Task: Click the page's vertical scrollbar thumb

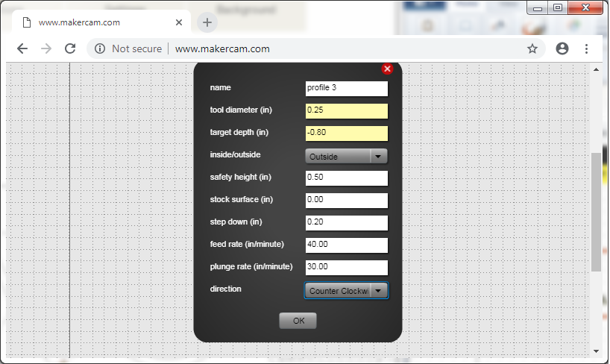Action: (x=596, y=213)
